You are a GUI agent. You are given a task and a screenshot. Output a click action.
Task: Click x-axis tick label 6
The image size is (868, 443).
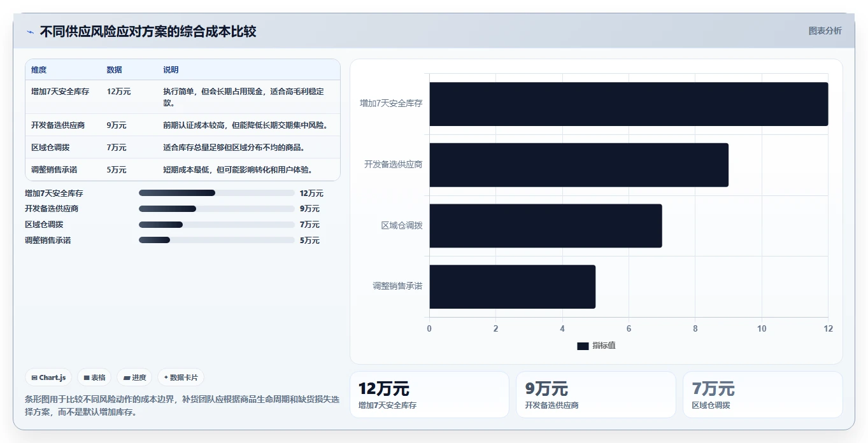click(629, 328)
